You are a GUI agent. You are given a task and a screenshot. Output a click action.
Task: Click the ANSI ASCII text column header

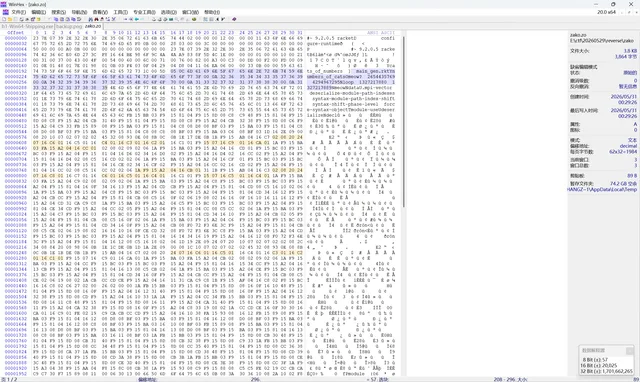(380, 33)
